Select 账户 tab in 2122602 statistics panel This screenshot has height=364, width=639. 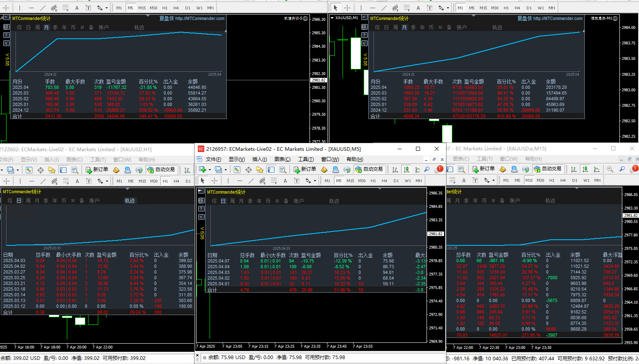(x=94, y=201)
